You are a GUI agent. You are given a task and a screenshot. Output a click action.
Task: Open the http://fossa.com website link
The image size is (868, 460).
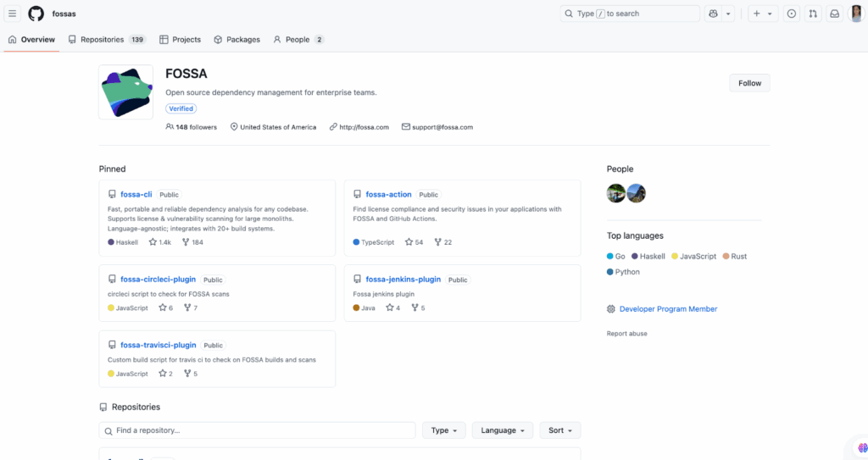click(x=364, y=127)
